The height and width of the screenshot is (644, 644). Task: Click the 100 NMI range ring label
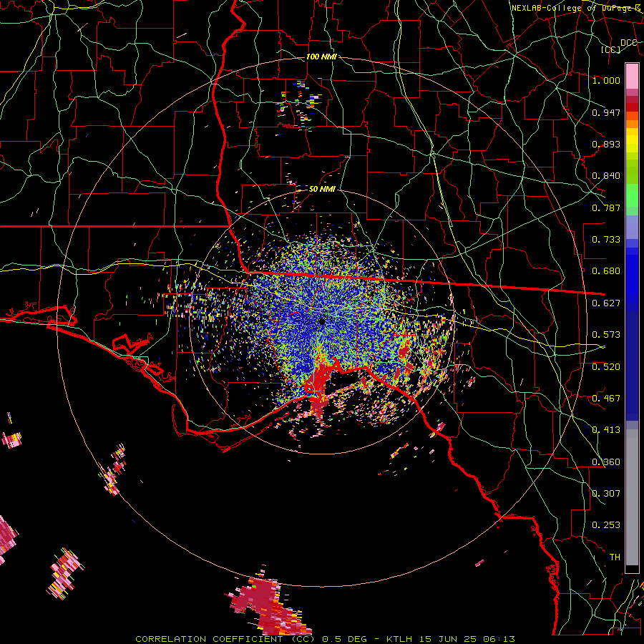point(321,57)
